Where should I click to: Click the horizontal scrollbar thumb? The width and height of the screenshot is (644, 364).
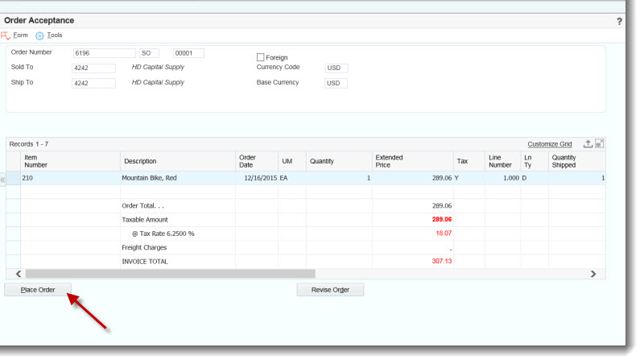(171, 274)
